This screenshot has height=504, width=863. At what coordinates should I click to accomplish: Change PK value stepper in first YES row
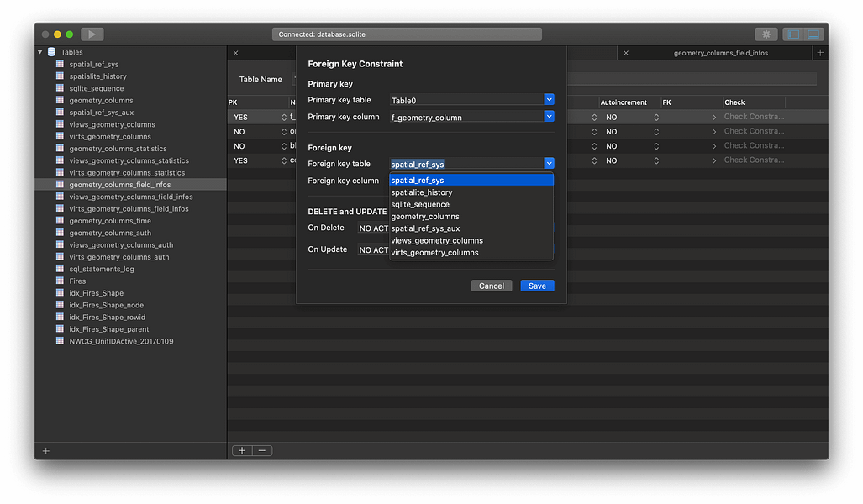[284, 118]
